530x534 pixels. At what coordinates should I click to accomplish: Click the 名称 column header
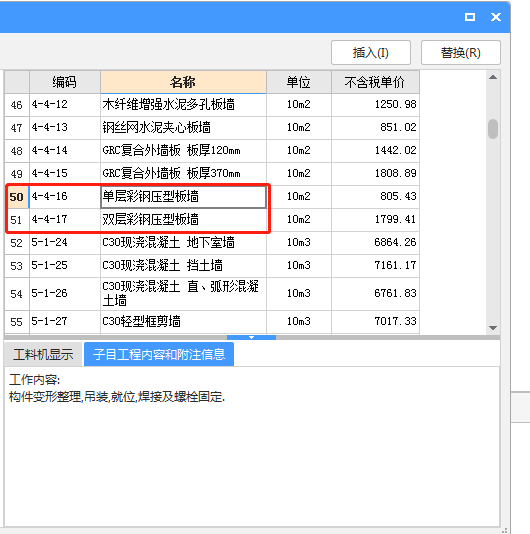click(183, 82)
